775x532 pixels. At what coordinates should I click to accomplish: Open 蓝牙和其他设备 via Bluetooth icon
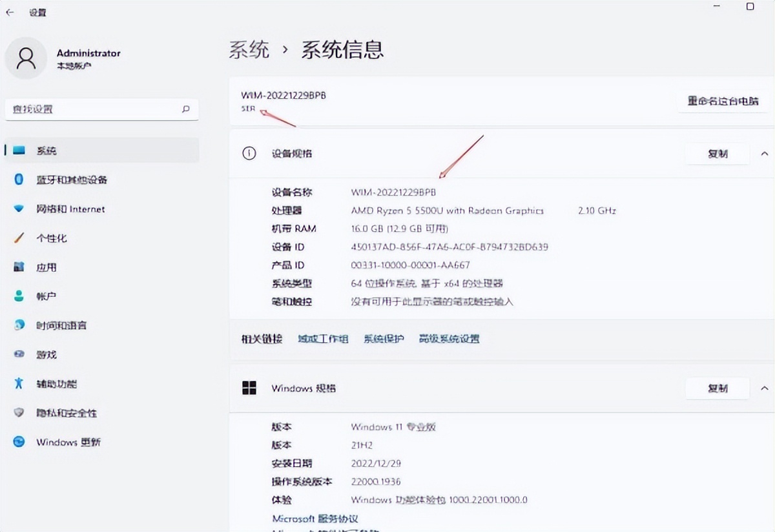[x=19, y=179]
